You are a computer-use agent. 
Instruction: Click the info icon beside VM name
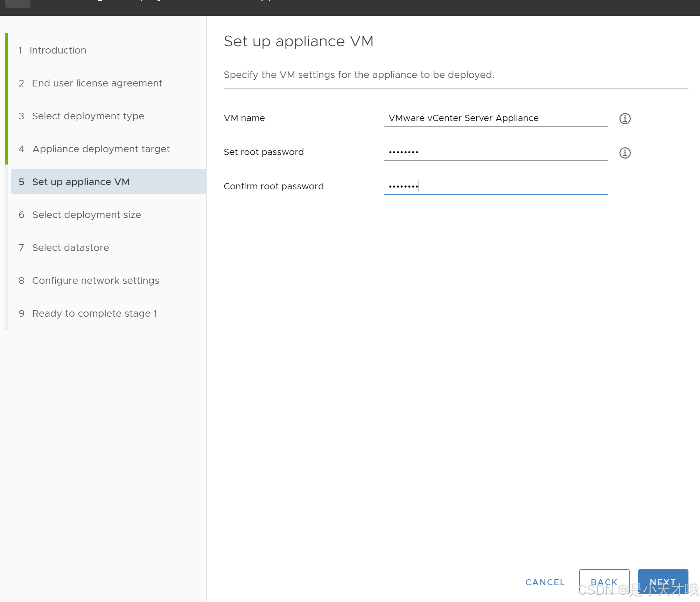point(625,119)
